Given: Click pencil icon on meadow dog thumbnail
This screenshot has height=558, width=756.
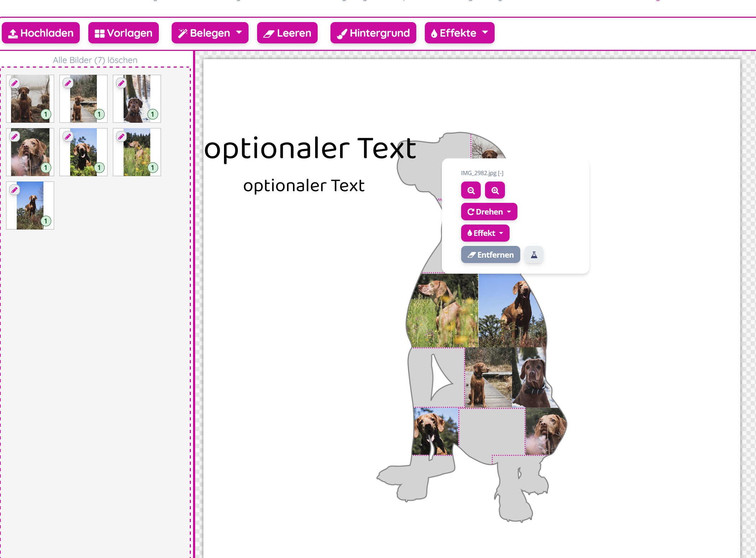Looking at the screenshot, I should (121, 137).
